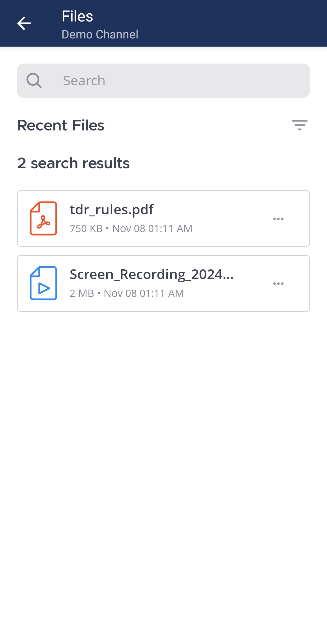The image size is (327, 644).
Task: Open the tdr_rules.pdf file
Action: 111,209
